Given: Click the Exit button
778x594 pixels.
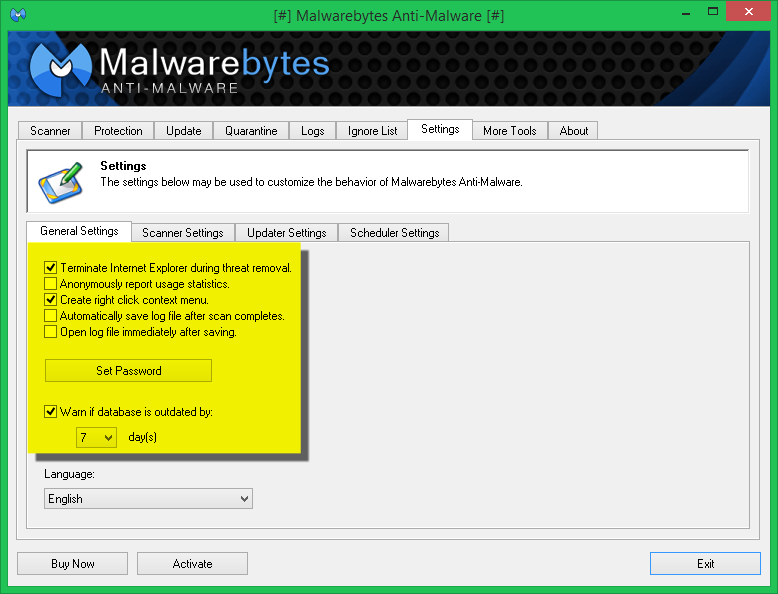Looking at the screenshot, I should [x=705, y=564].
